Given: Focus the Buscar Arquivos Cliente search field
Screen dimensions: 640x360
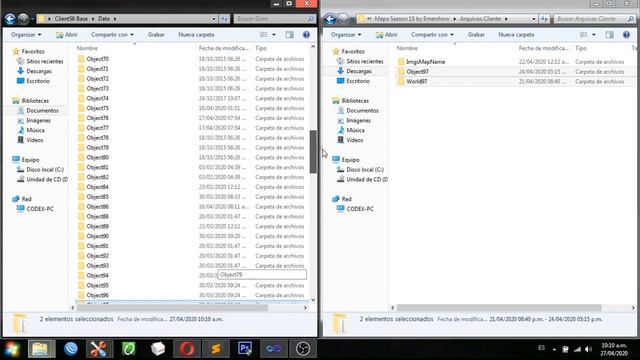Looking at the screenshot, I should point(594,19).
